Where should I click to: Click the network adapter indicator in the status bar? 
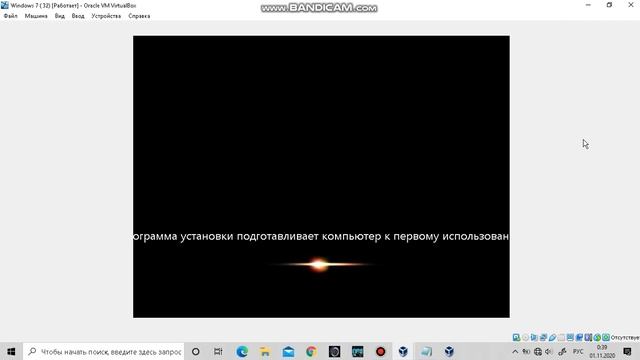point(543,337)
